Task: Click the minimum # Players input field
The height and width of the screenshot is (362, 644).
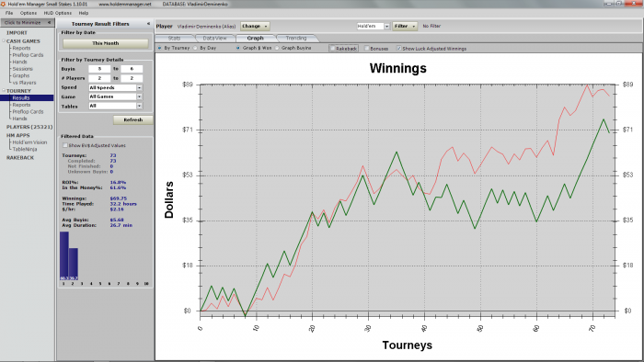Action: click(x=99, y=78)
